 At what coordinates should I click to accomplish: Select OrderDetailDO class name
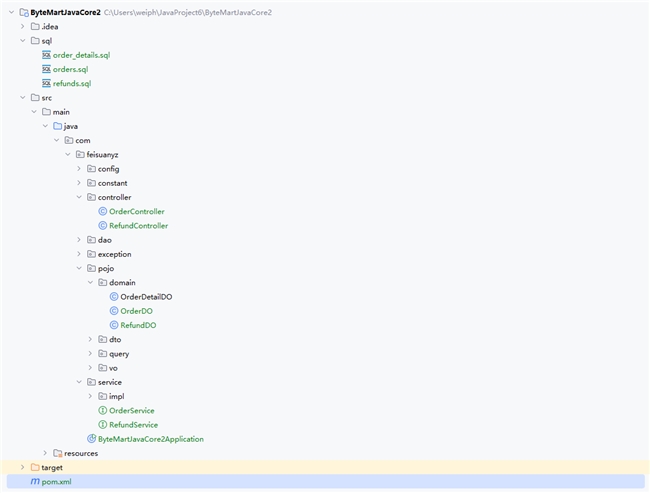click(x=146, y=296)
